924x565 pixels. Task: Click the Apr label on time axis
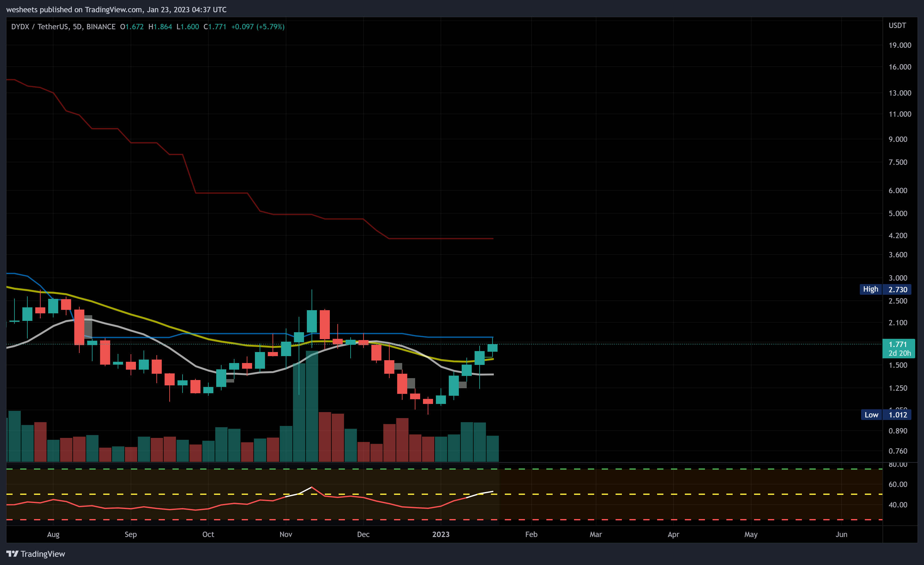[673, 534]
